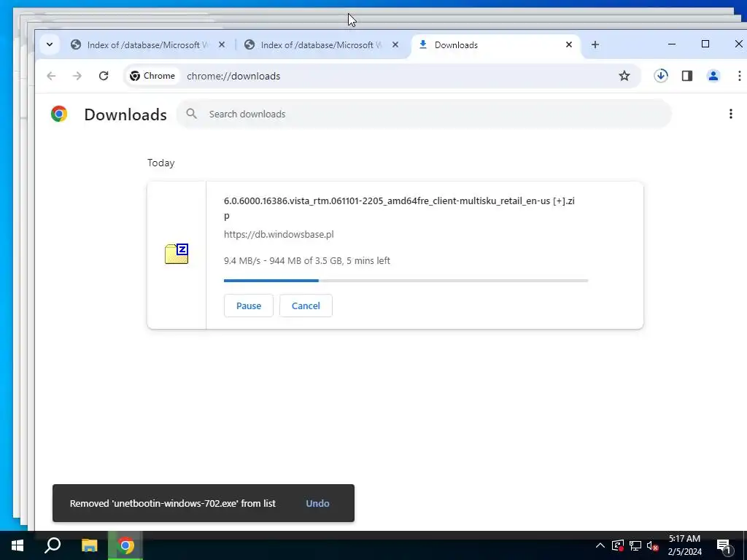Open the profile avatar menu
The width and height of the screenshot is (747, 560).
[713, 76]
